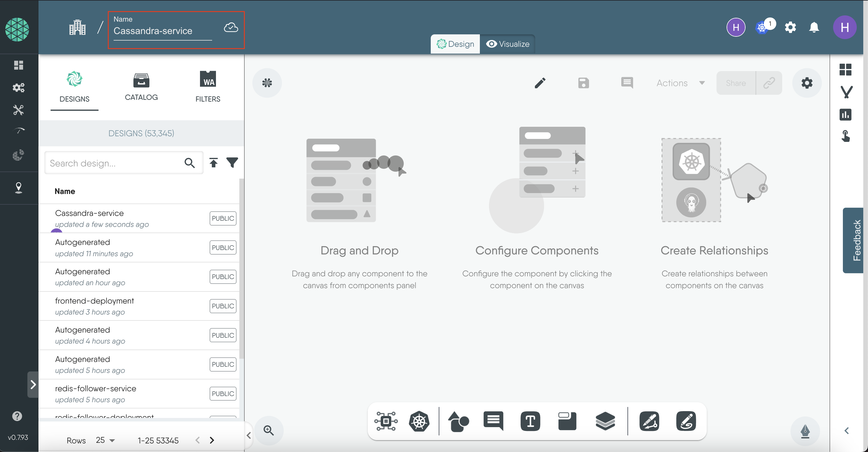Open the notifications bell

coord(814,27)
